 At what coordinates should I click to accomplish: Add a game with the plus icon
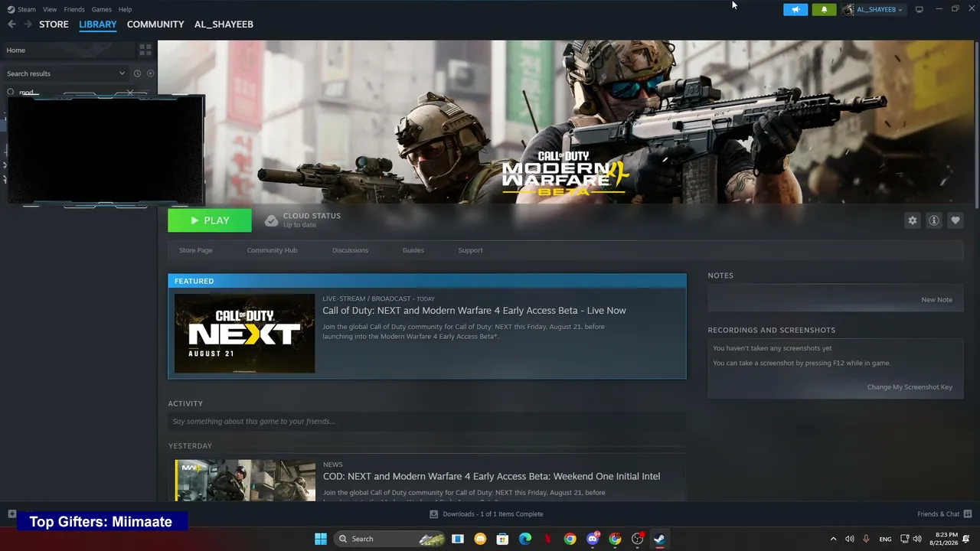tap(11, 514)
